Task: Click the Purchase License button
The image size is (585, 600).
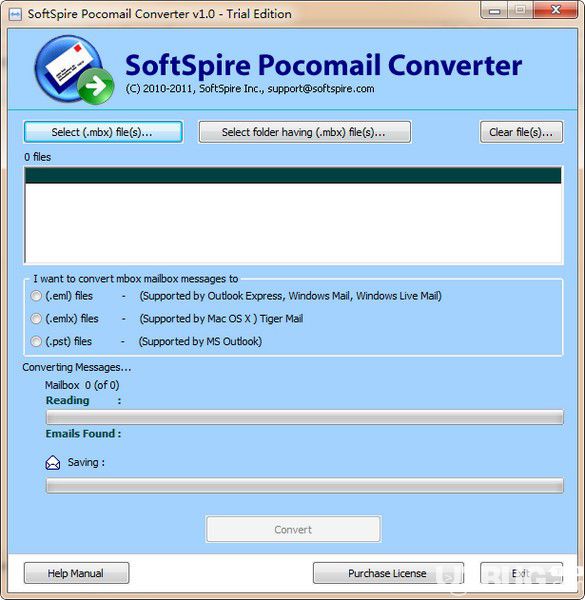Action: 388,573
